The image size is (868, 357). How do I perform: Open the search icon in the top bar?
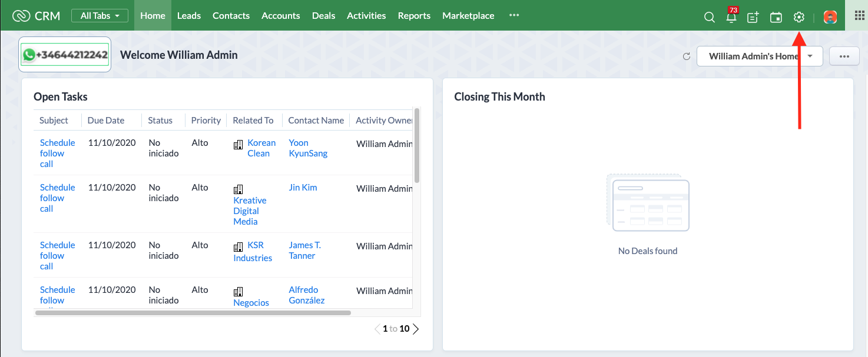pyautogui.click(x=709, y=17)
